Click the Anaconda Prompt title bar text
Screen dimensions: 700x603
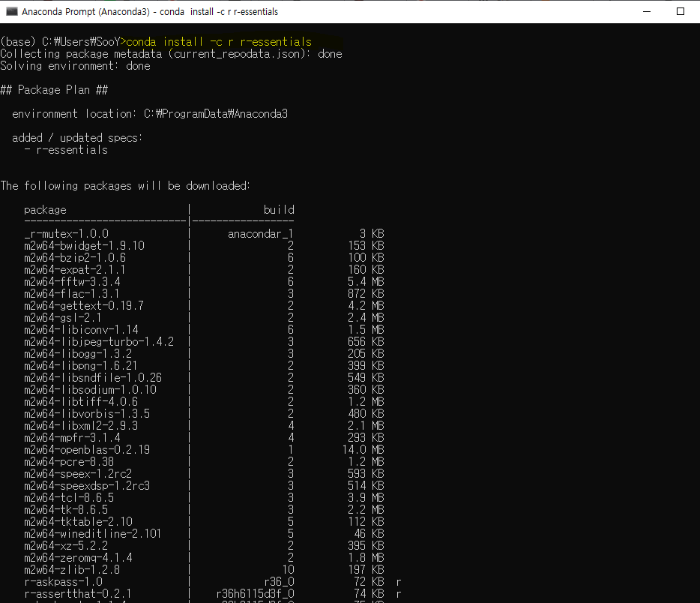coord(150,11)
